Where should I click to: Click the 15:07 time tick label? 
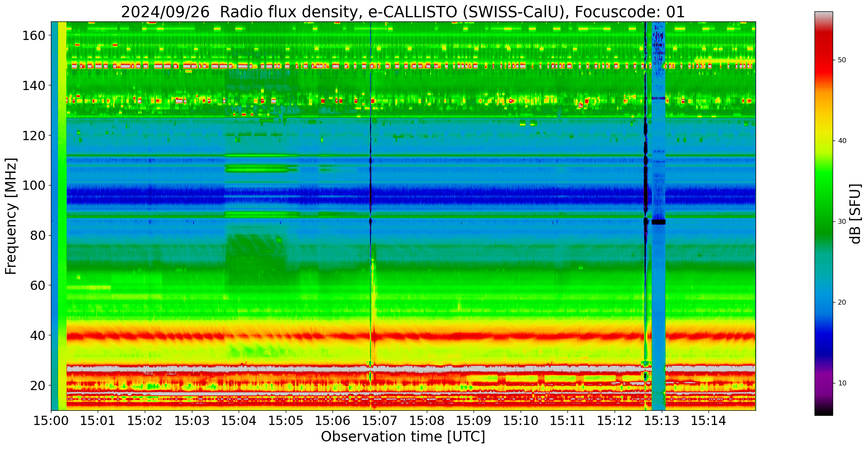pos(380,420)
